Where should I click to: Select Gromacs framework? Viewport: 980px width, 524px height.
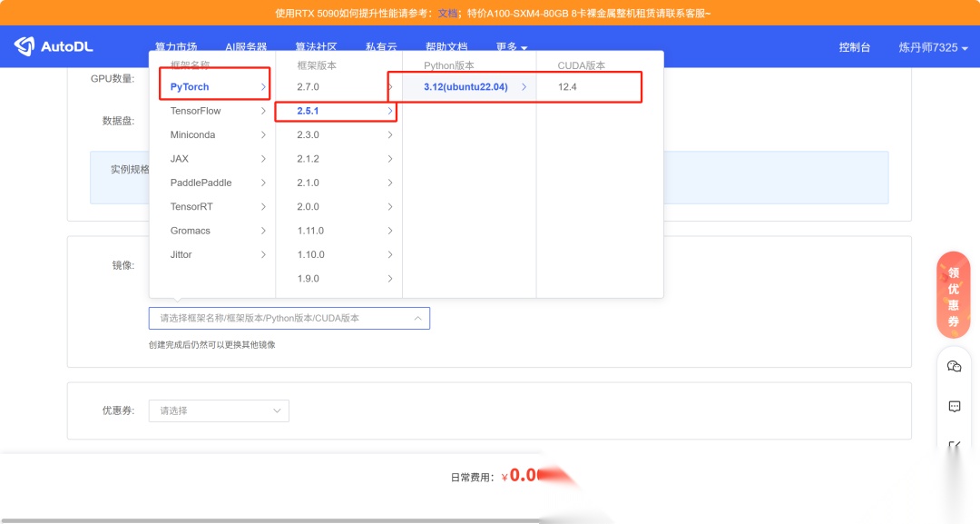tap(214, 231)
